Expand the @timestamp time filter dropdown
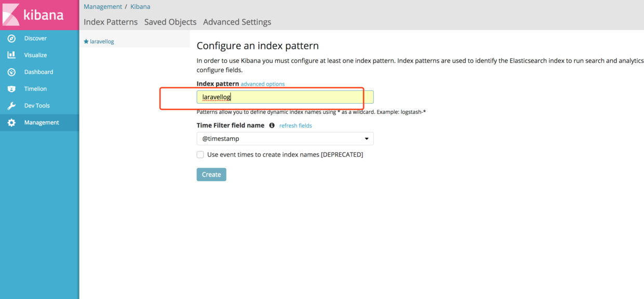 click(285, 139)
